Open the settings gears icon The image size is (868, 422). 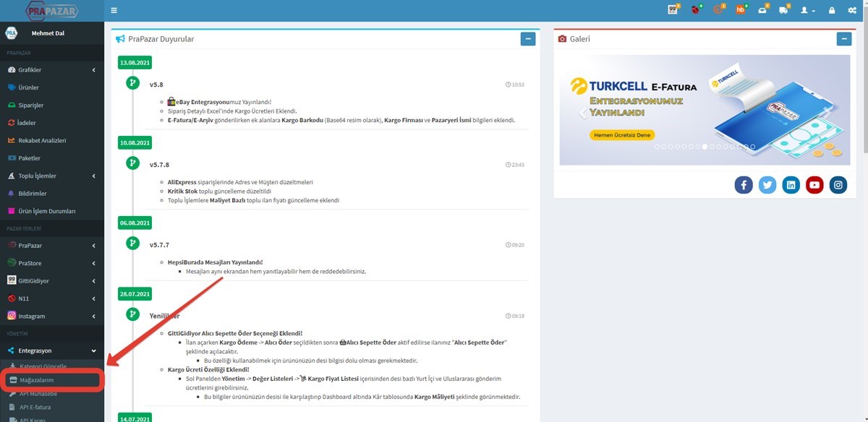click(x=852, y=11)
